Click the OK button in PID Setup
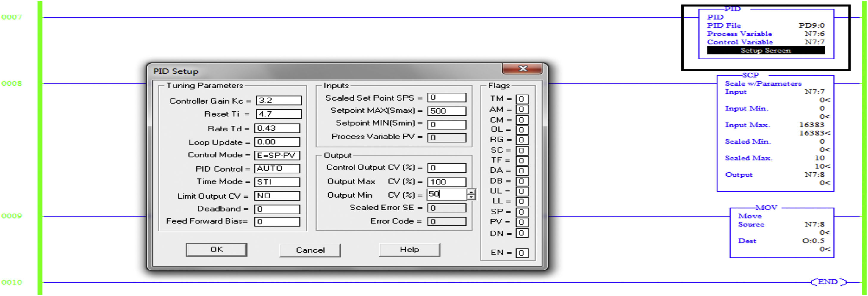Screen dimensions: 868x296 pyautogui.click(x=216, y=250)
